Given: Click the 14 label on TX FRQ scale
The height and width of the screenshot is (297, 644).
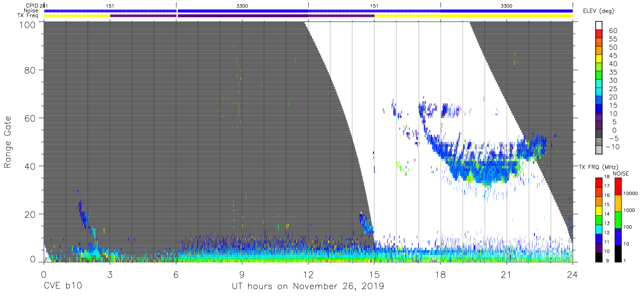Looking at the screenshot, I should [606, 214].
